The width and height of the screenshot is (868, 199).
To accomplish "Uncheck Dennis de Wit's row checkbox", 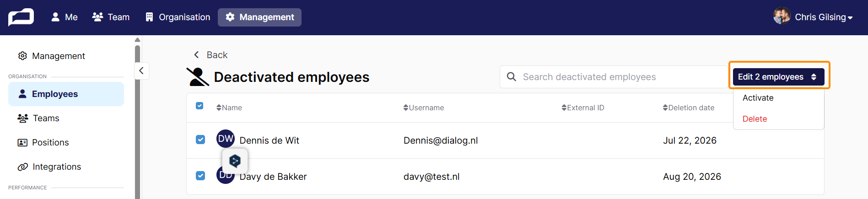I will click(x=200, y=140).
